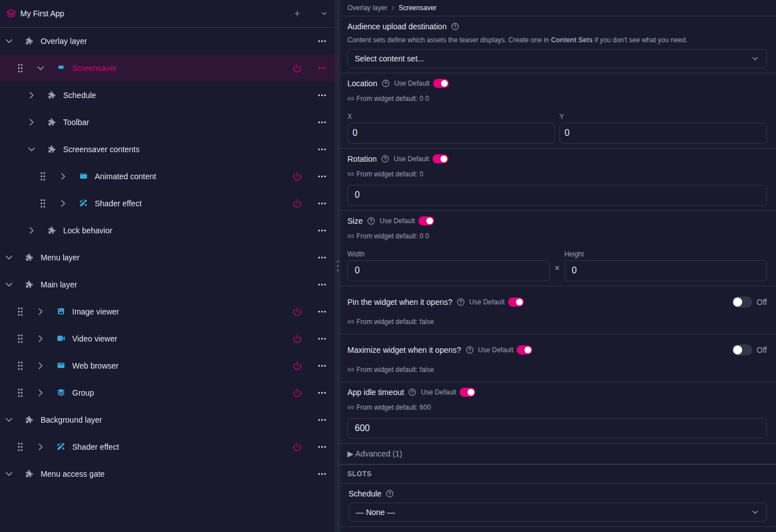
Task: Turn off Use Default for Location
Action: click(x=441, y=83)
